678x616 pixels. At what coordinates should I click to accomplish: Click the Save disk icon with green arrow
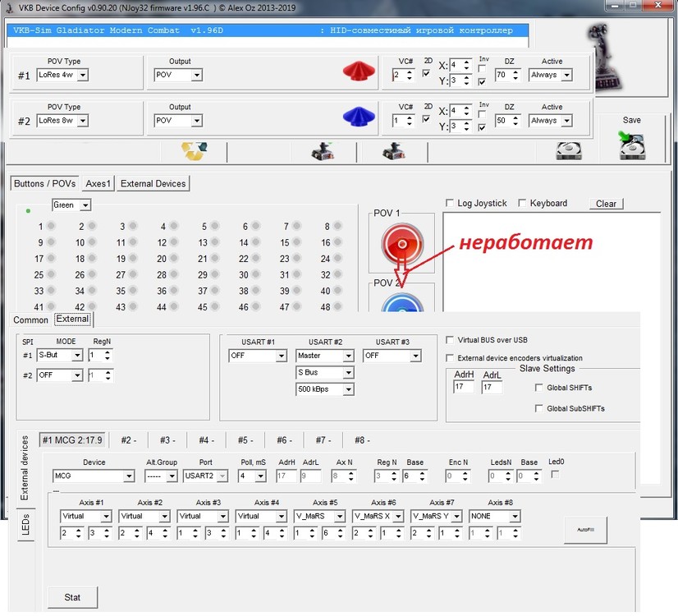(632, 146)
